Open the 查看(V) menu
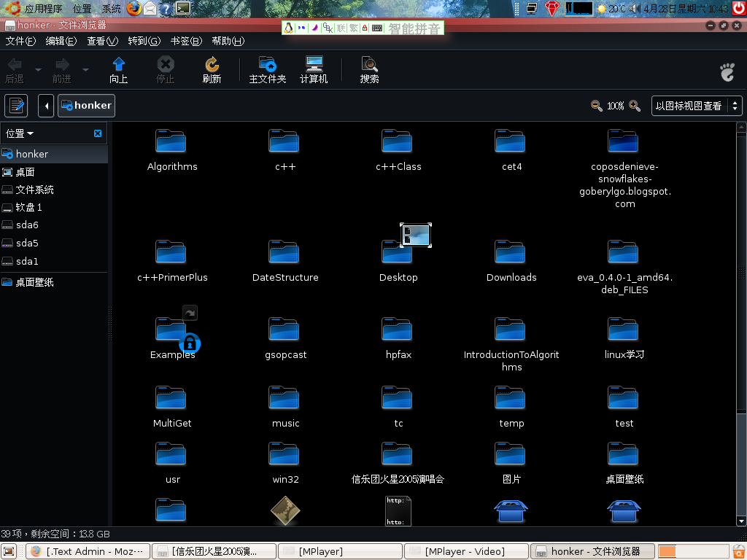 click(x=102, y=41)
